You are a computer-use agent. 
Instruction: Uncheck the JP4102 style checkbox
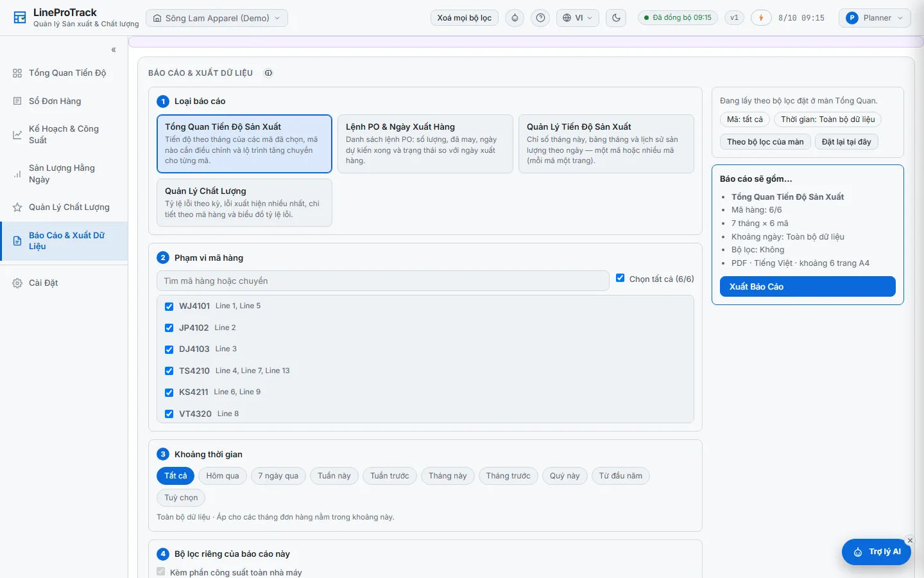tap(169, 328)
